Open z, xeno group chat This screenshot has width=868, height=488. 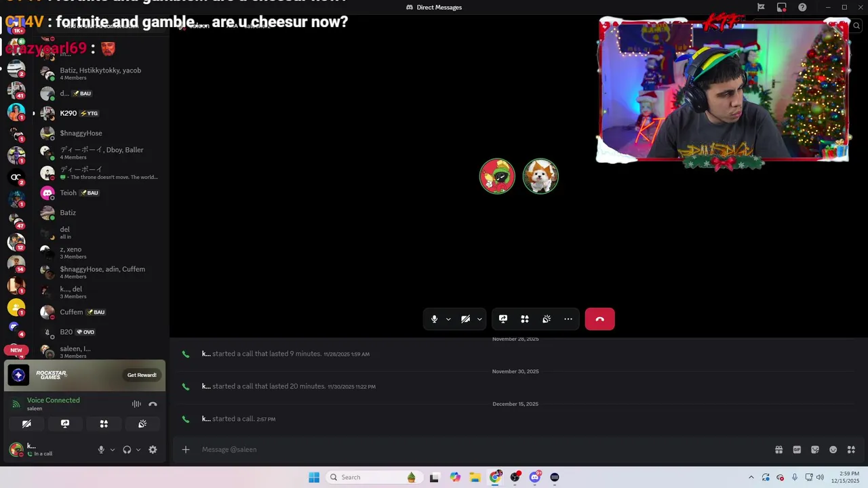tap(100, 252)
